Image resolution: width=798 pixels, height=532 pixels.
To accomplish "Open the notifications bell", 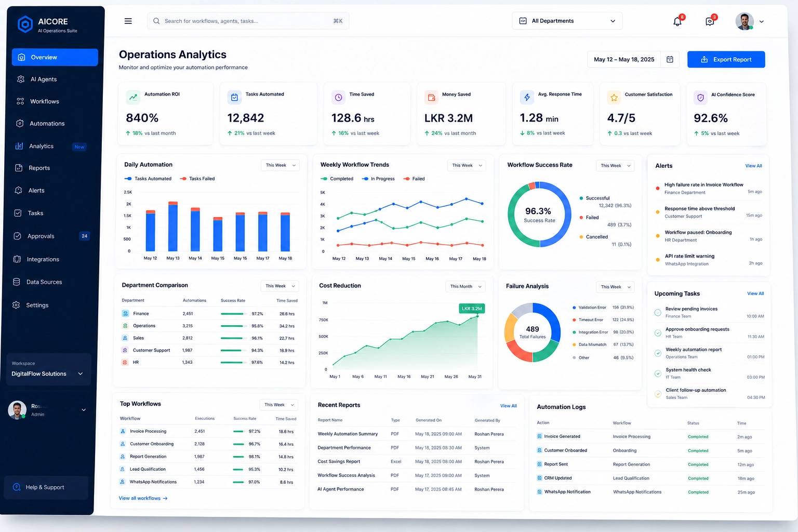I will click(x=677, y=21).
